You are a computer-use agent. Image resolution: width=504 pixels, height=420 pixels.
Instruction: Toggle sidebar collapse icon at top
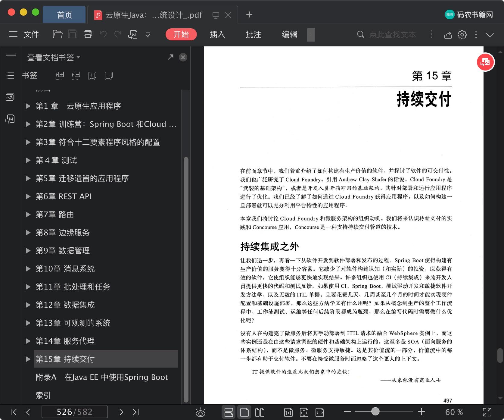tap(11, 55)
